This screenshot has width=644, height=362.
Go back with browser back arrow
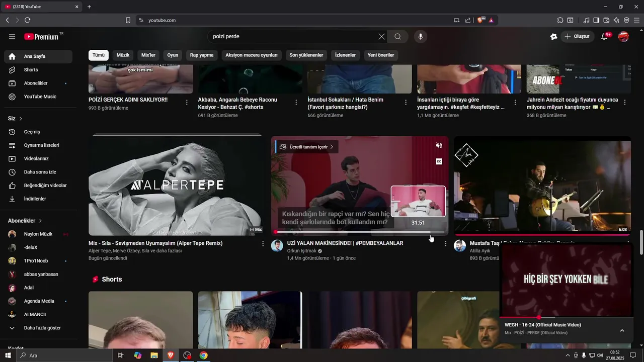point(7,20)
